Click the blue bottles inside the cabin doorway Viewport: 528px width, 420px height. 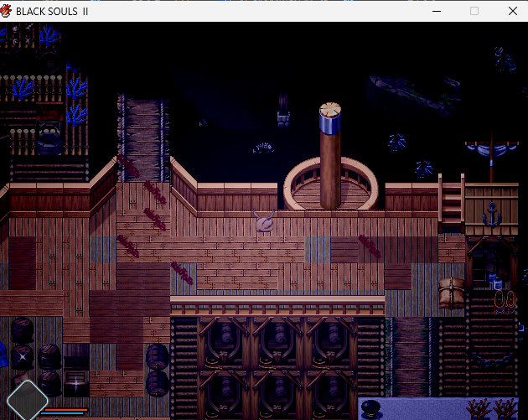pos(495,281)
